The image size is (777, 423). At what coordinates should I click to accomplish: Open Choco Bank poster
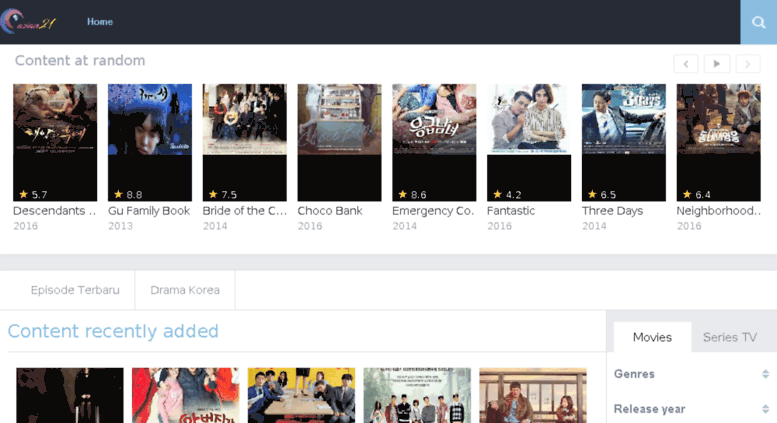(x=339, y=143)
